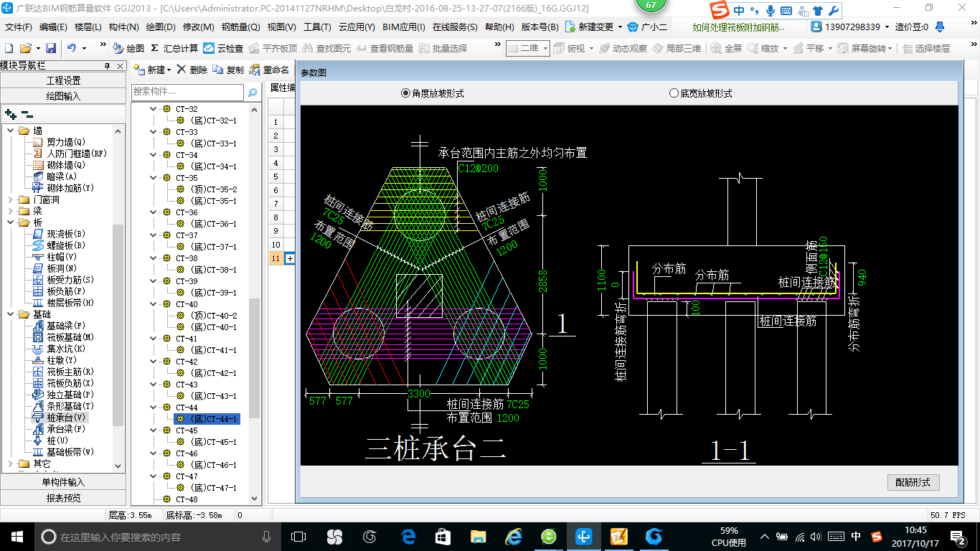The width and height of the screenshot is (980, 551).
Task: Open Microsoft Edge from taskbar
Action: pyautogui.click(x=409, y=537)
